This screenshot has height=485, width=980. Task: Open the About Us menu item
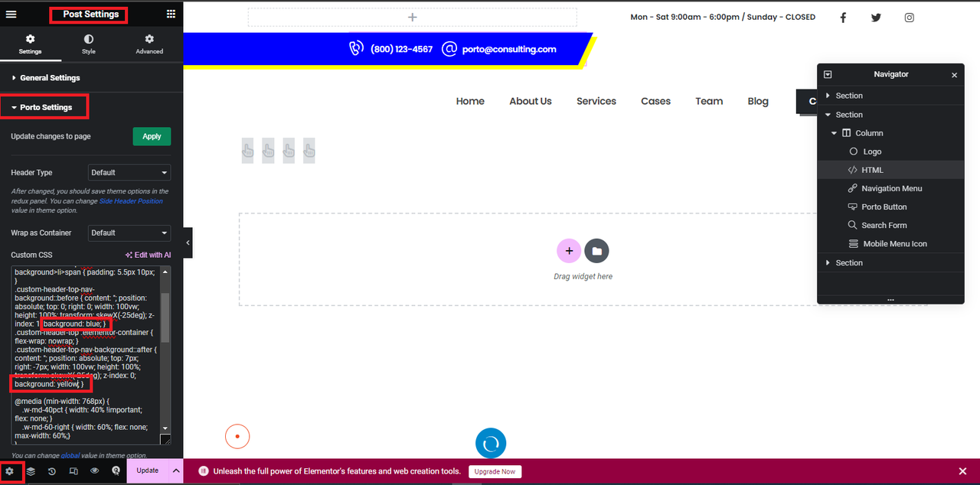click(531, 101)
